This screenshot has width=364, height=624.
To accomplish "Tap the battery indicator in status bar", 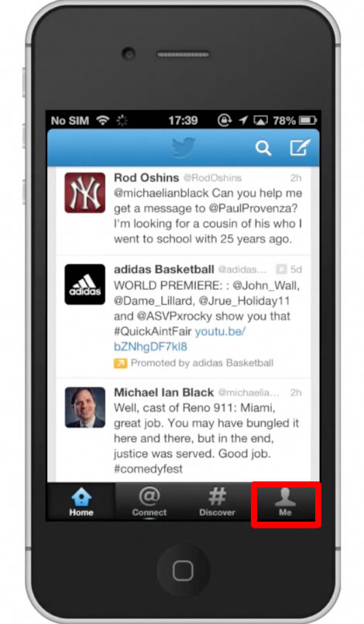I will pyautogui.click(x=307, y=120).
